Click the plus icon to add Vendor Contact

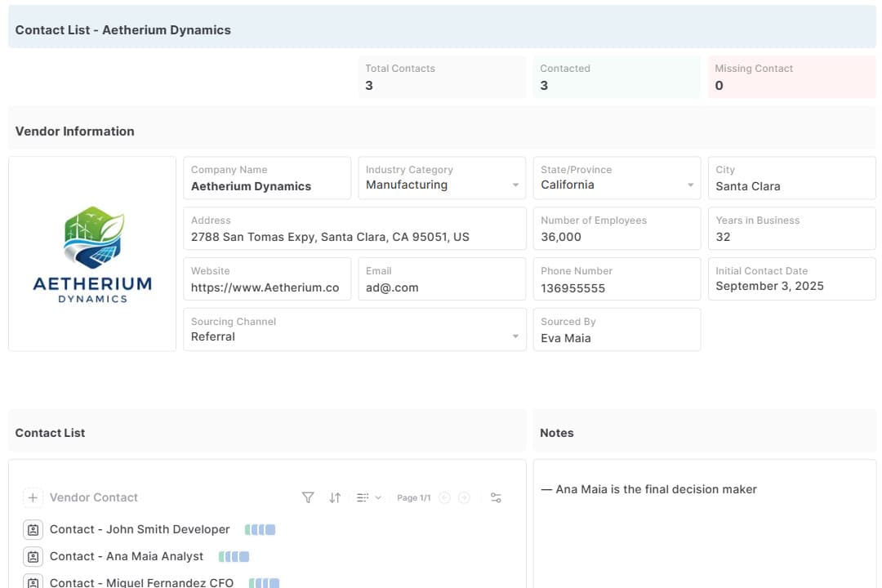click(33, 497)
